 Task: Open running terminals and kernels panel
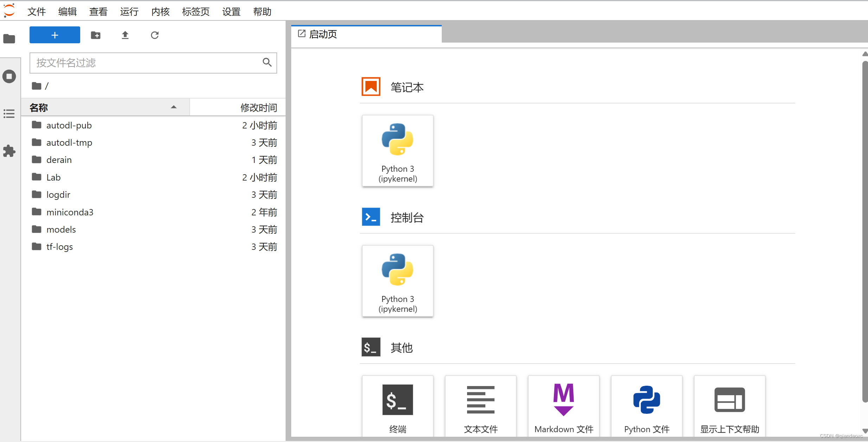9,76
